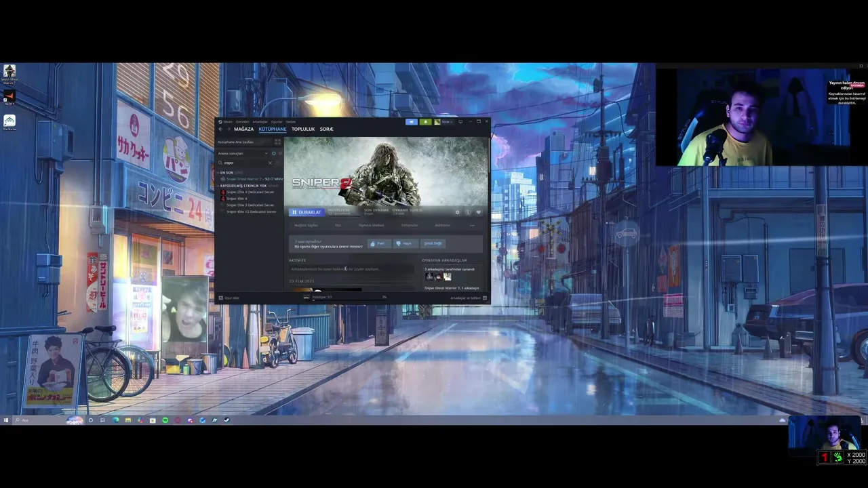Open the green notifications bell
868x488 pixels.
coord(425,122)
